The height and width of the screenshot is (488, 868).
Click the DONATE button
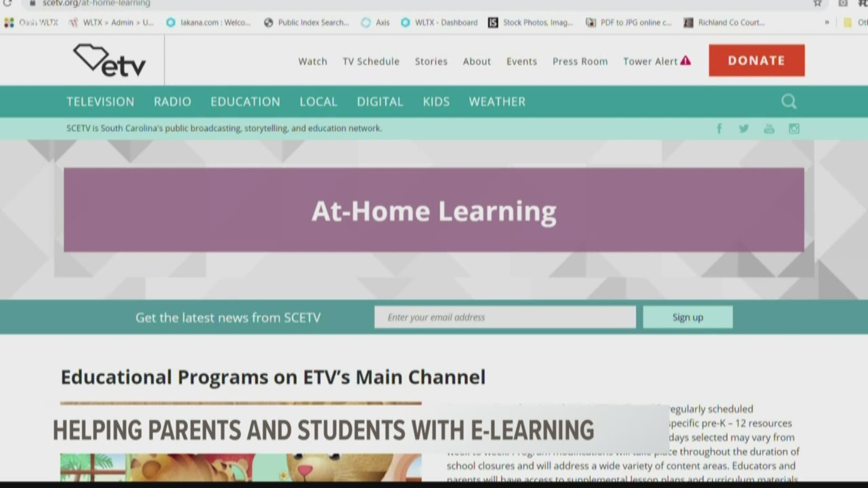[756, 60]
